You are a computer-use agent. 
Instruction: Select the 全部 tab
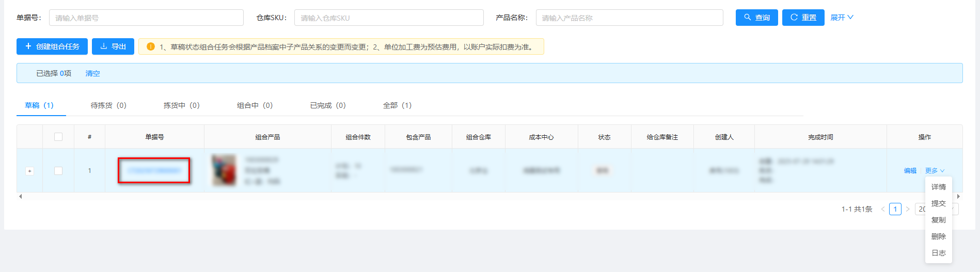397,105
